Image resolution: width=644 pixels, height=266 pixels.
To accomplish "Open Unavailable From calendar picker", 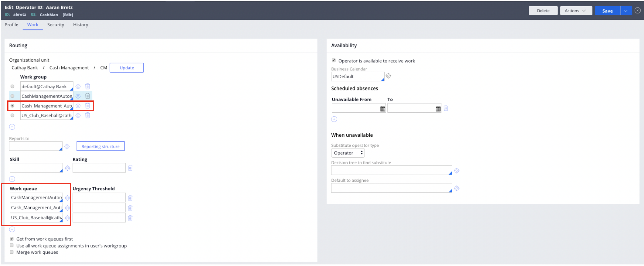I will 382,109.
